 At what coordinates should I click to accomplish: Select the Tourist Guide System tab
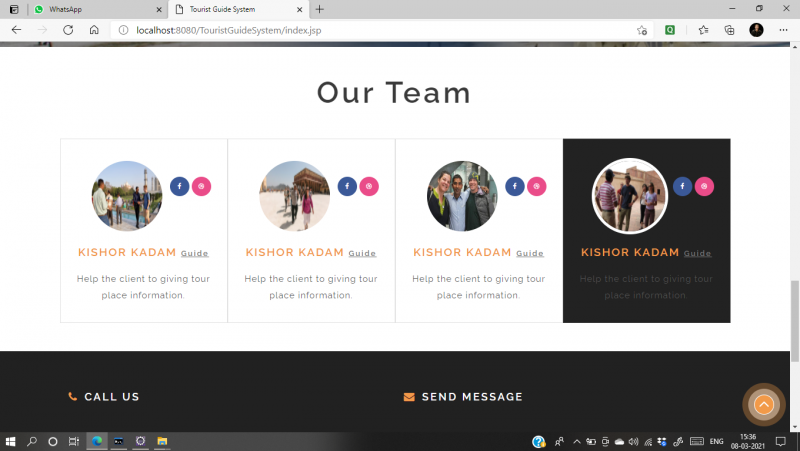(238, 9)
